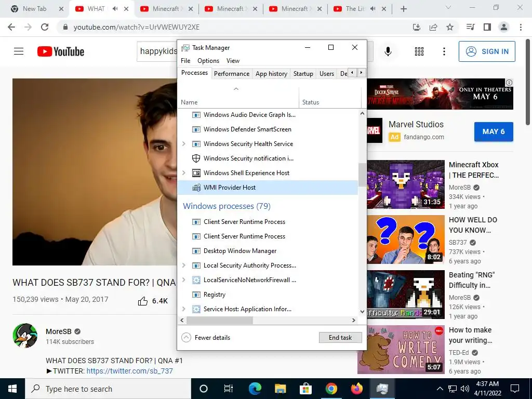Open the YouTube apps grid icon

419,51
